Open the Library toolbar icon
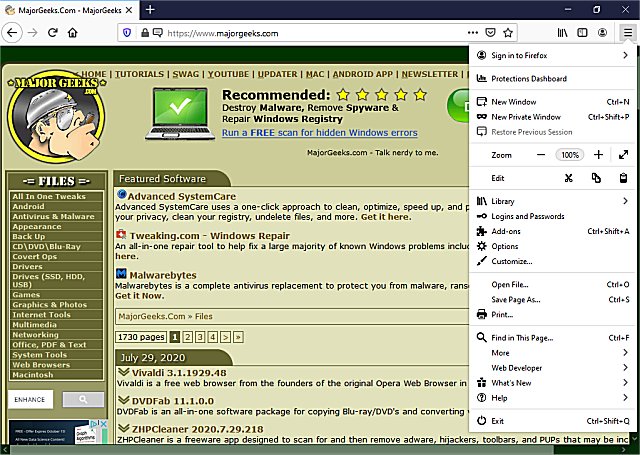Screen dimensions: 640x455 coord(562,33)
